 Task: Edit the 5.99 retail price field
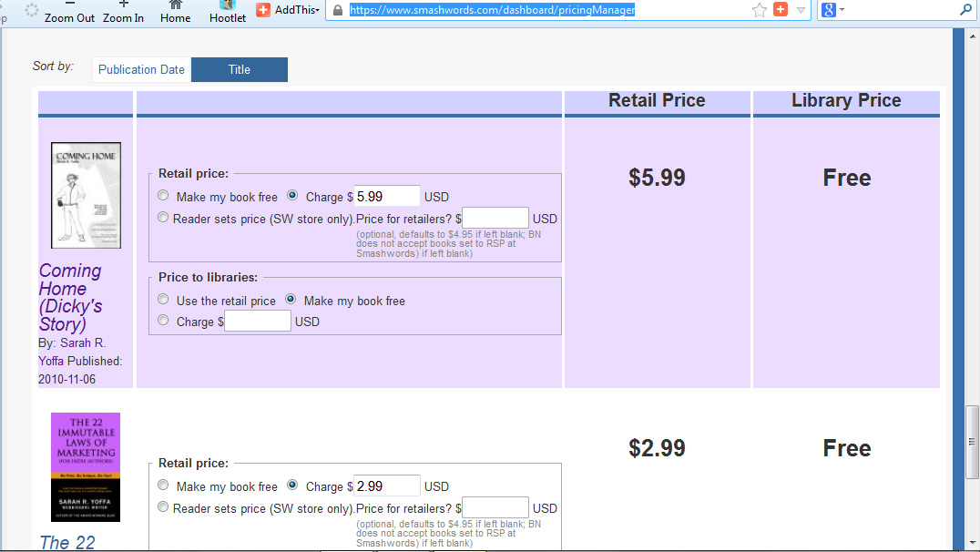tap(387, 196)
